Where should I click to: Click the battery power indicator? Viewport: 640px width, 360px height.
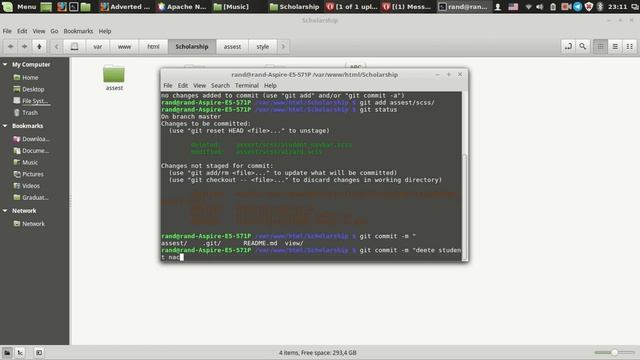pyautogui.click(x=553, y=7)
